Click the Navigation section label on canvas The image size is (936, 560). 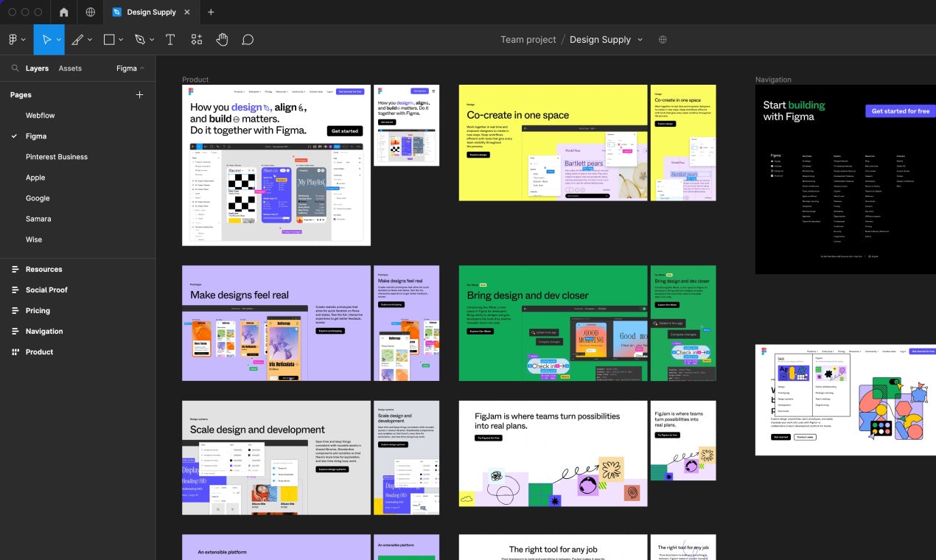point(773,80)
